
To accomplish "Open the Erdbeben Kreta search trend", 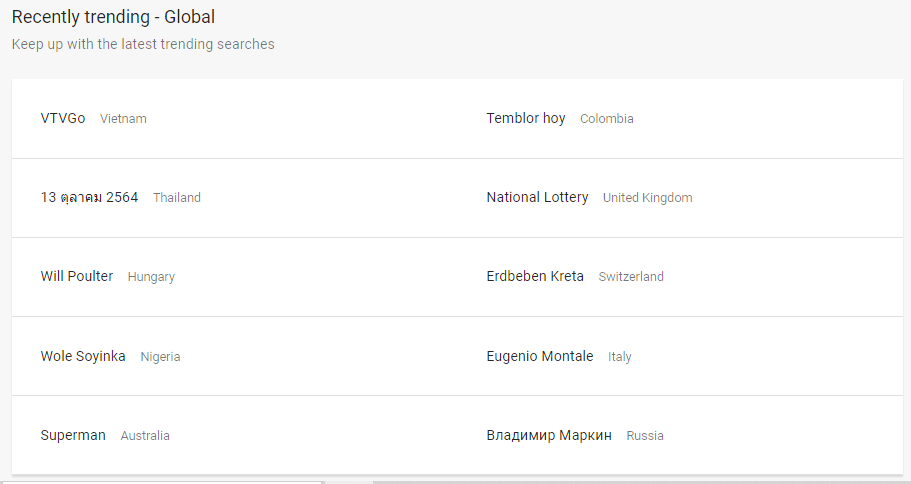I will 535,277.
